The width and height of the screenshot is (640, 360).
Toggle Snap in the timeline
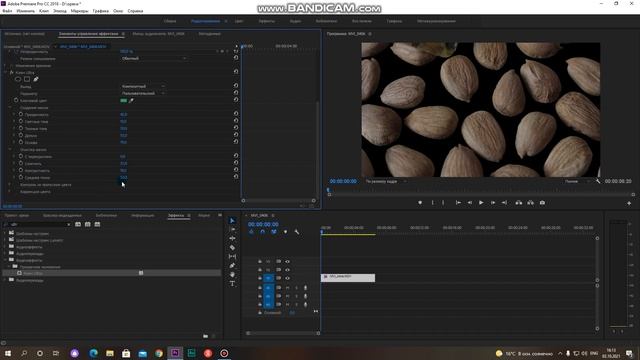[x=262, y=232]
